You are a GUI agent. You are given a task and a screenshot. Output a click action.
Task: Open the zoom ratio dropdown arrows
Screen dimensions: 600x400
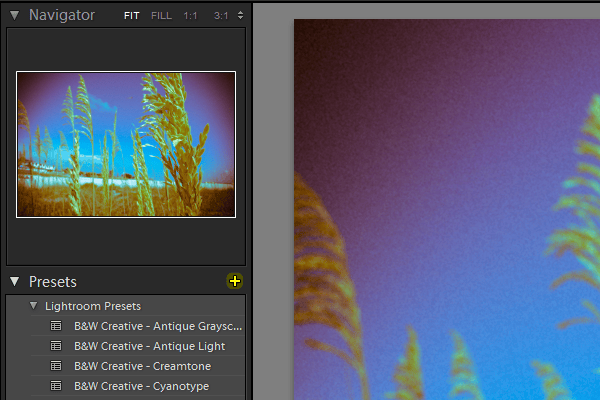240,15
